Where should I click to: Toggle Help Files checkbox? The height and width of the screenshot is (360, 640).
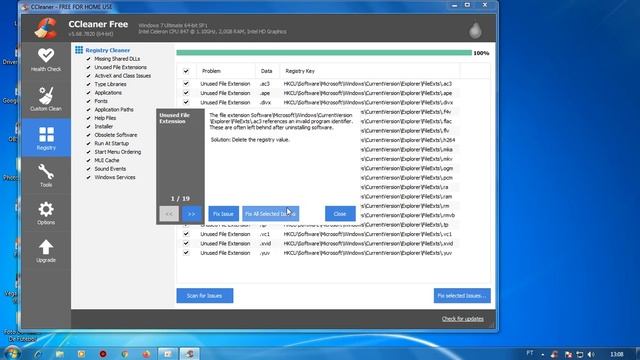(89, 118)
